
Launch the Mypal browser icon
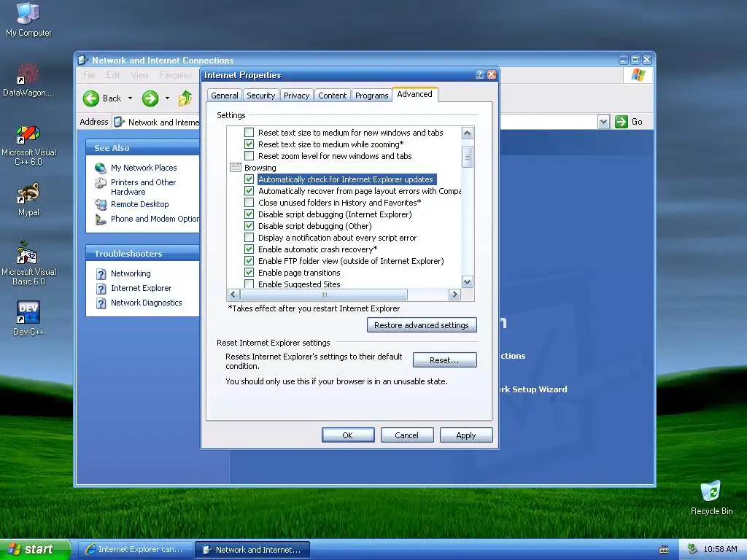pos(28,199)
